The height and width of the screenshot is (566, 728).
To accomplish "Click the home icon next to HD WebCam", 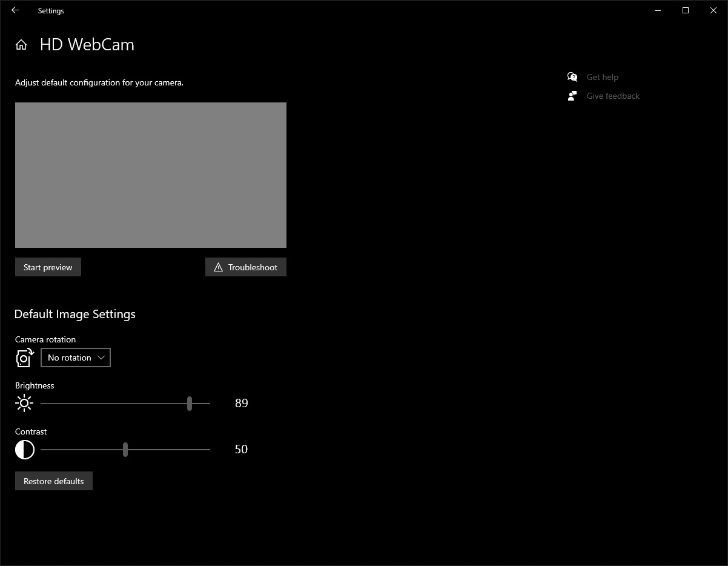I will (x=21, y=44).
